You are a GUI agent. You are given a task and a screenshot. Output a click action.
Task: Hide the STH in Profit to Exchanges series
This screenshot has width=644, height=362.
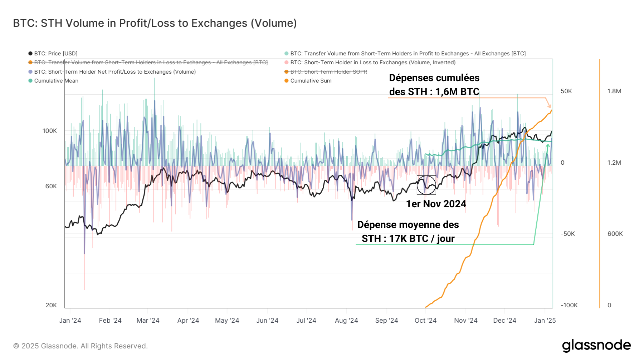[x=408, y=54]
